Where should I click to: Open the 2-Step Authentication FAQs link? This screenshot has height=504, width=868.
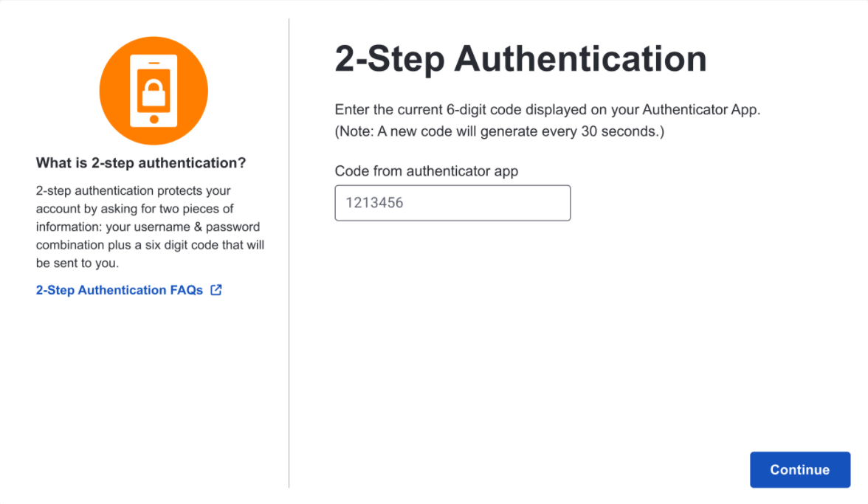click(x=120, y=290)
